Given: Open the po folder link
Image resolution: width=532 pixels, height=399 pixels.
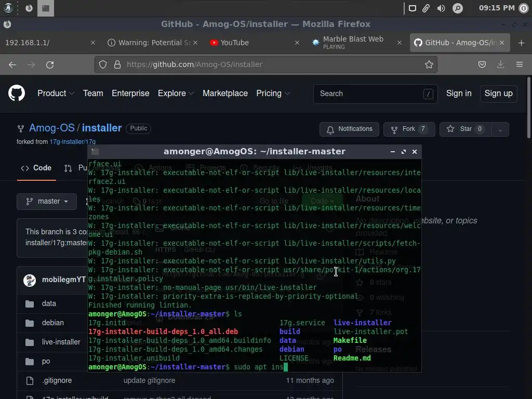Looking at the screenshot, I should pyautogui.click(x=46, y=362).
